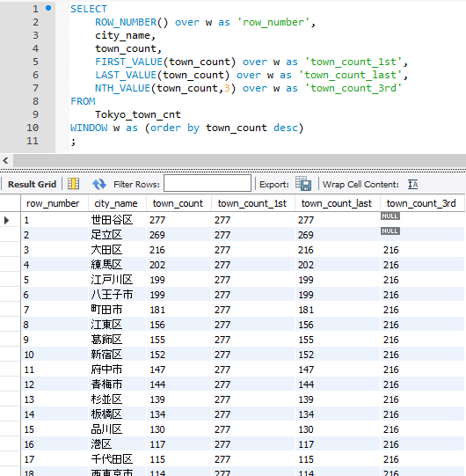Click NTH_VALUE function on line 7
Viewport: 466px width, 476px height.
(x=122, y=88)
